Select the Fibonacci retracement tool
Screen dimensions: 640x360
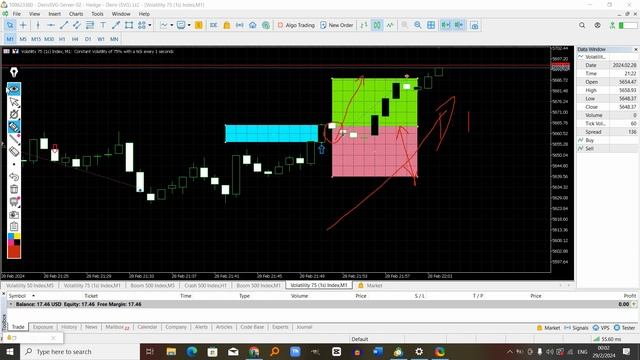(x=90, y=25)
